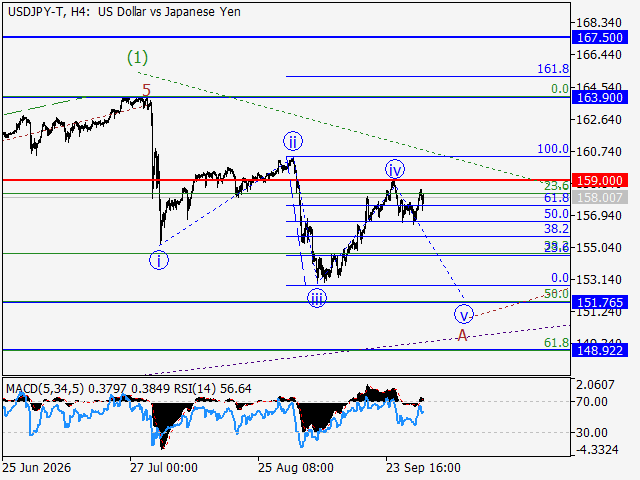Select the 163.900 blue price label
640x480 pixels.
coord(600,98)
